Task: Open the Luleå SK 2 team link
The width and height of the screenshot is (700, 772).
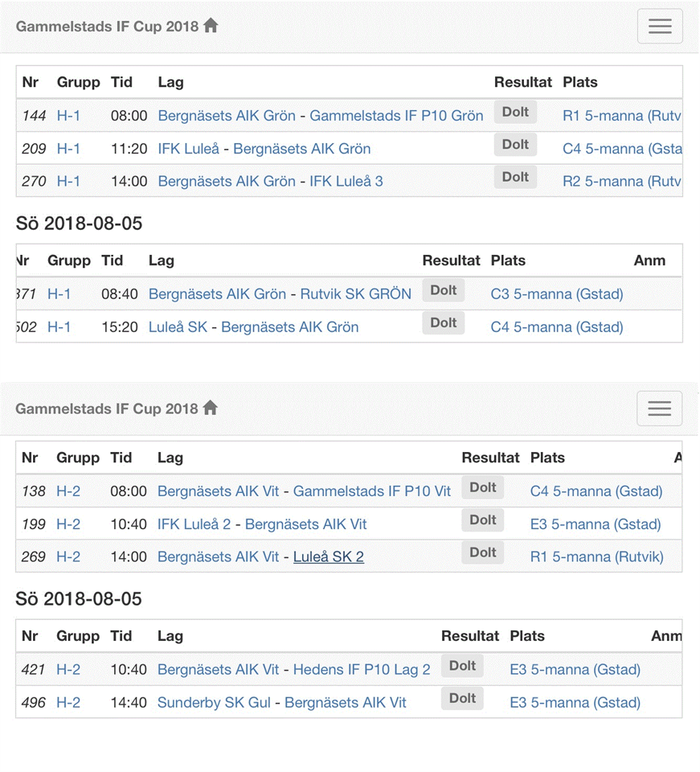Action: 328,556
